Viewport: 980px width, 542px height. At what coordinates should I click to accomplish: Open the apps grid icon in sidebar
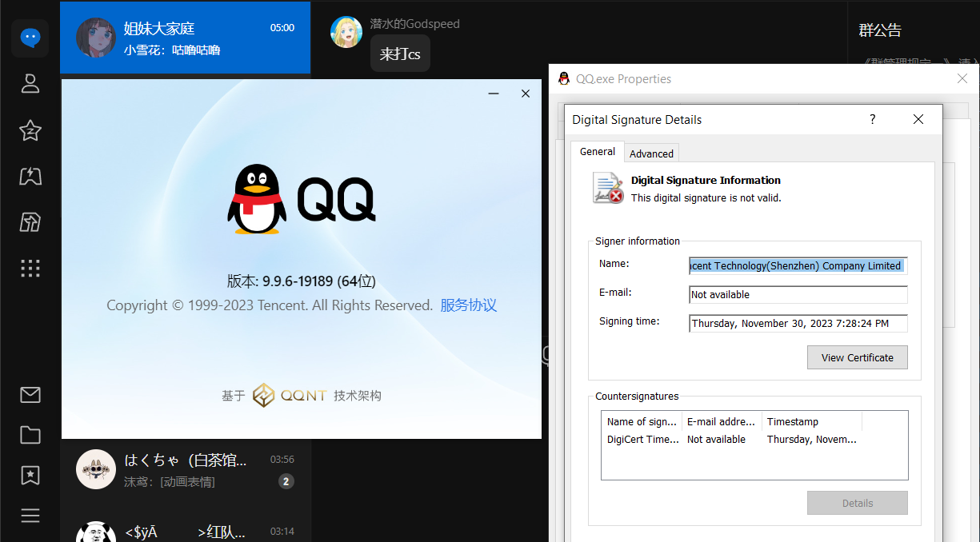click(x=30, y=268)
